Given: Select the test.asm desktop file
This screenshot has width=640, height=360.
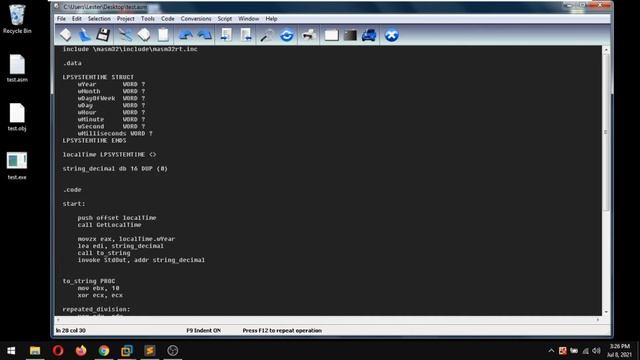Looking at the screenshot, I should [x=17, y=68].
